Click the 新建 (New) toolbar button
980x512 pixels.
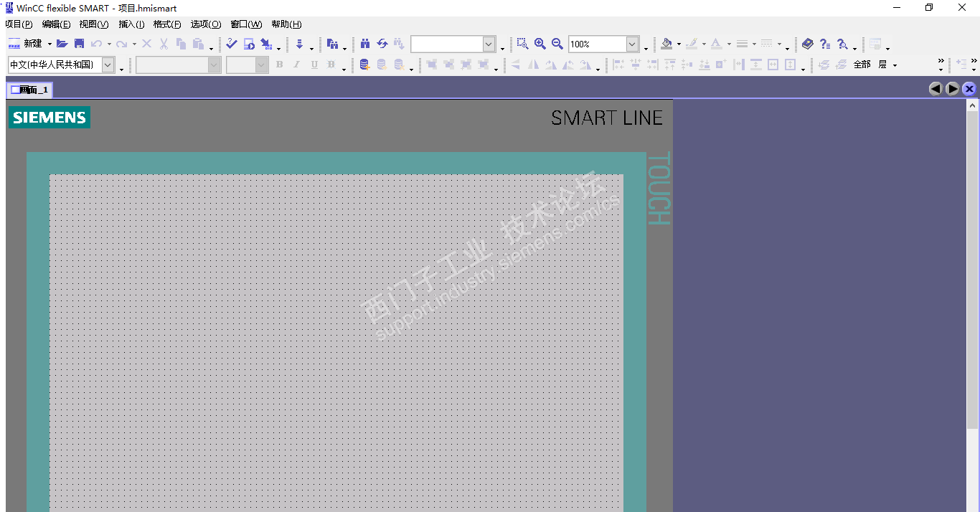pos(25,44)
